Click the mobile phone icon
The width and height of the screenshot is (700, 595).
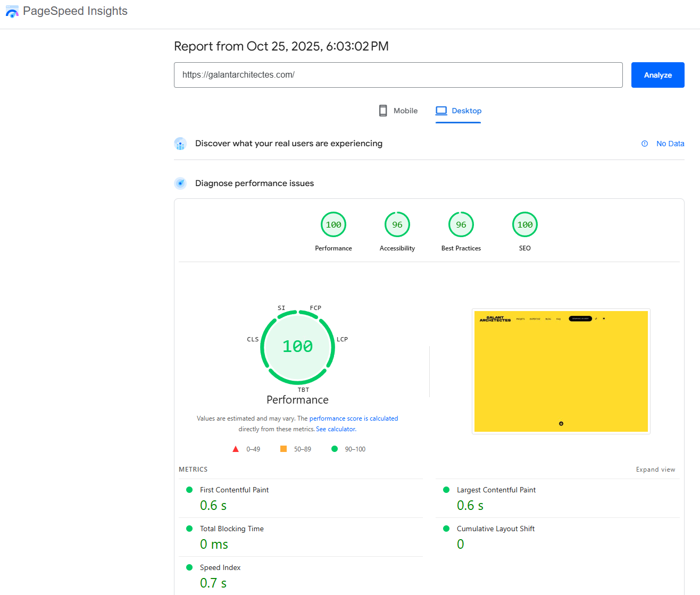pos(383,111)
